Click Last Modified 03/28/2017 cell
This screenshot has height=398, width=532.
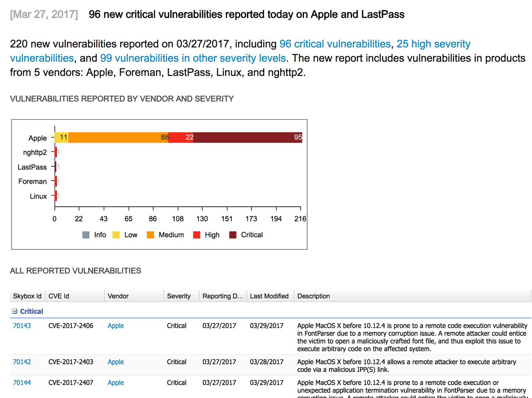267,362
